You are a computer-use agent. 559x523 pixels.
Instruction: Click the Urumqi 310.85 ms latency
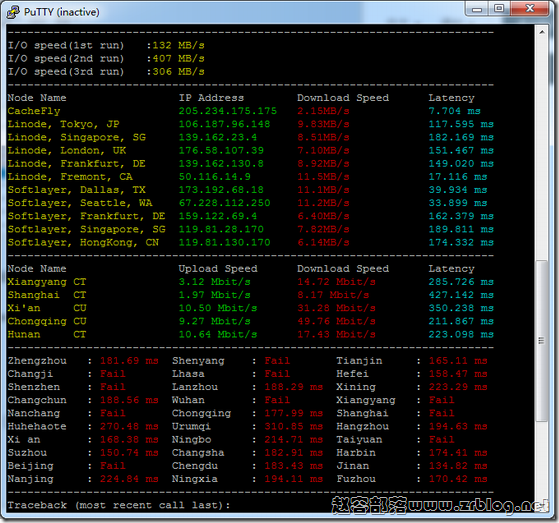click(293, 426)
